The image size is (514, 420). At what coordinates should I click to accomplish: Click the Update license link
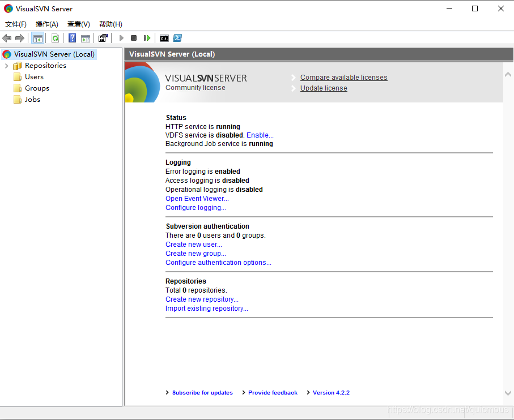point(324,88)
